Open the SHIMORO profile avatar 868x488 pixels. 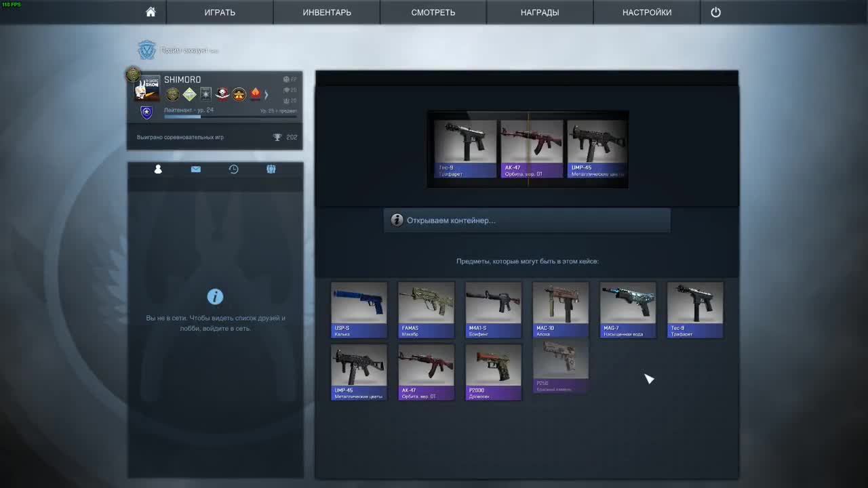147,88
